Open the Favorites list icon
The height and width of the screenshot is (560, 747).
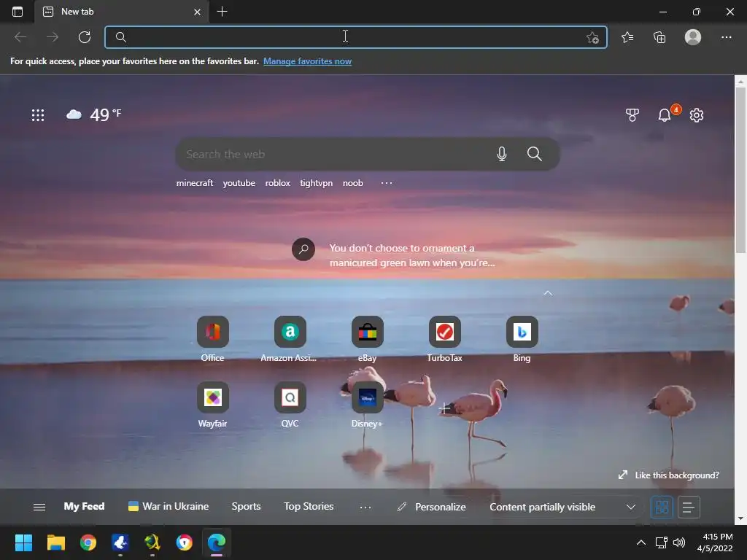(x=627, y=37)
